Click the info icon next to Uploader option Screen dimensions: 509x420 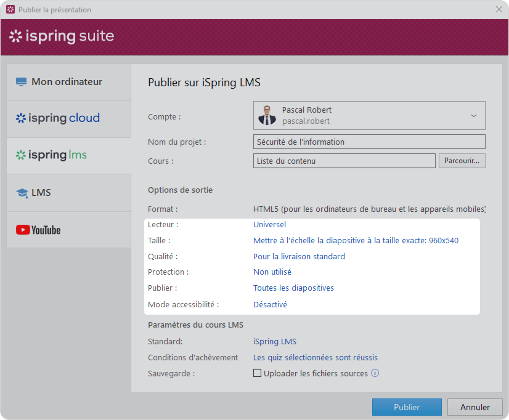point(375,373)
